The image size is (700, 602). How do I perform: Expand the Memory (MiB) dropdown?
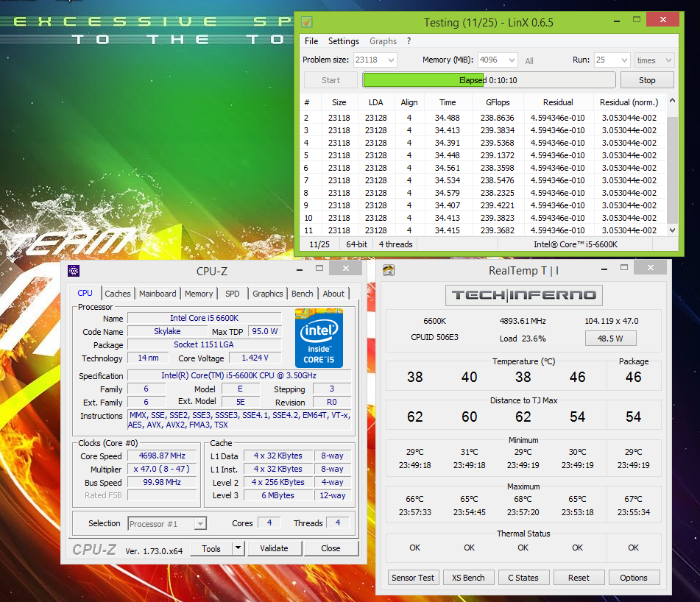[512, 60]
